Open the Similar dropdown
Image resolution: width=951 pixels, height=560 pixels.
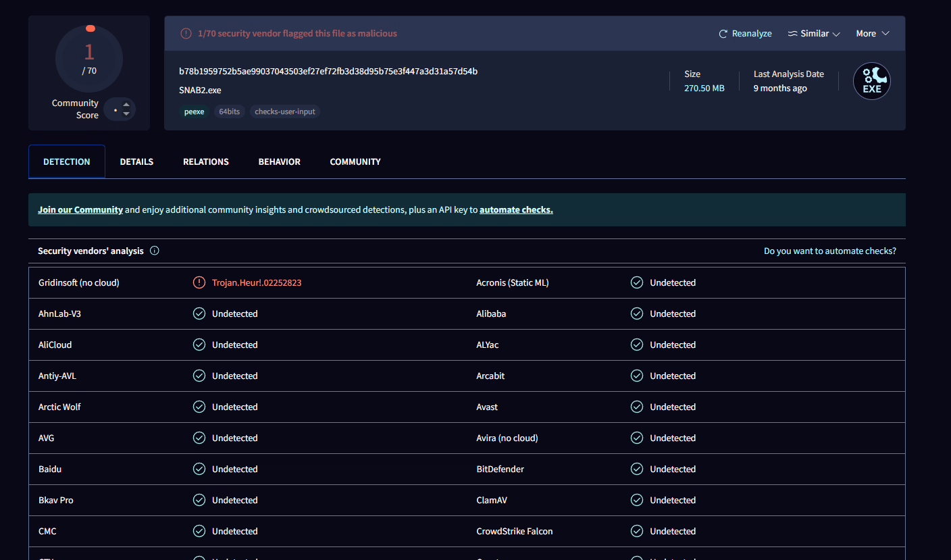click(x=814, y=34)
